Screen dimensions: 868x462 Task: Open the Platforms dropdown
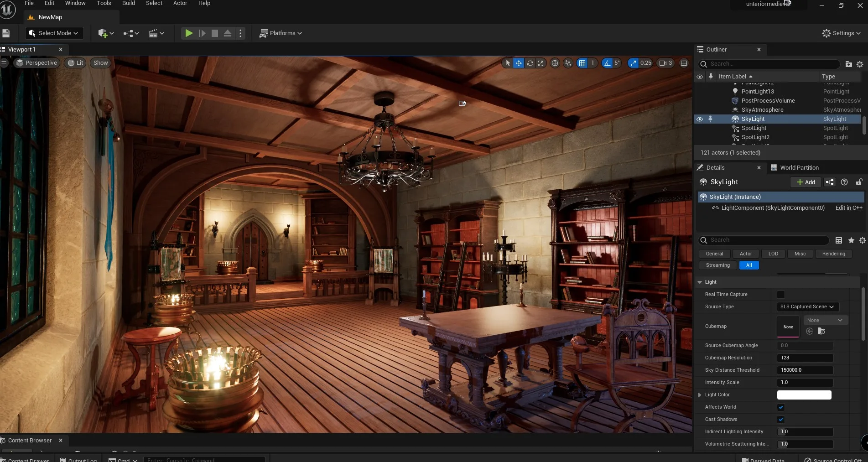tap(281, 33)
